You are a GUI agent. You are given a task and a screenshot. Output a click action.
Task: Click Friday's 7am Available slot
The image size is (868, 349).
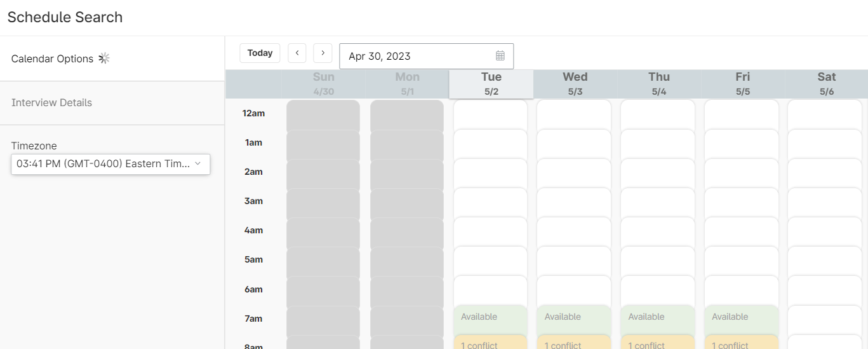(x=741, y=319)
